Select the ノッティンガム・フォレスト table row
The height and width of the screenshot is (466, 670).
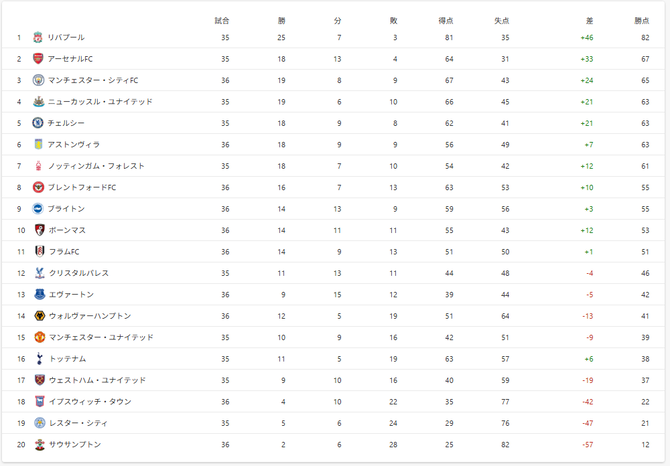point(335,166)
